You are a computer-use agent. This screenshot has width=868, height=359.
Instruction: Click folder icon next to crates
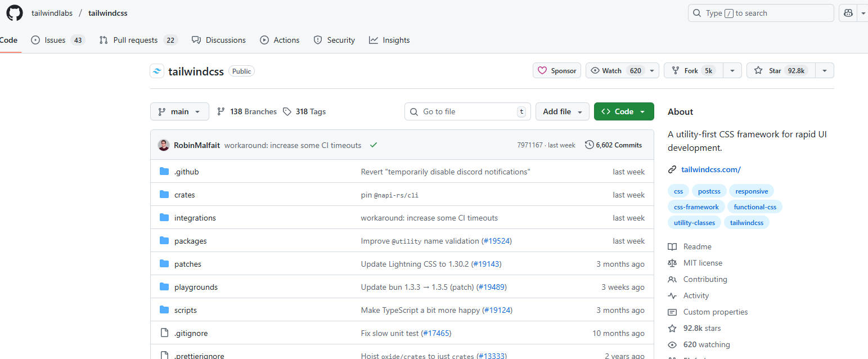(164, 195)
